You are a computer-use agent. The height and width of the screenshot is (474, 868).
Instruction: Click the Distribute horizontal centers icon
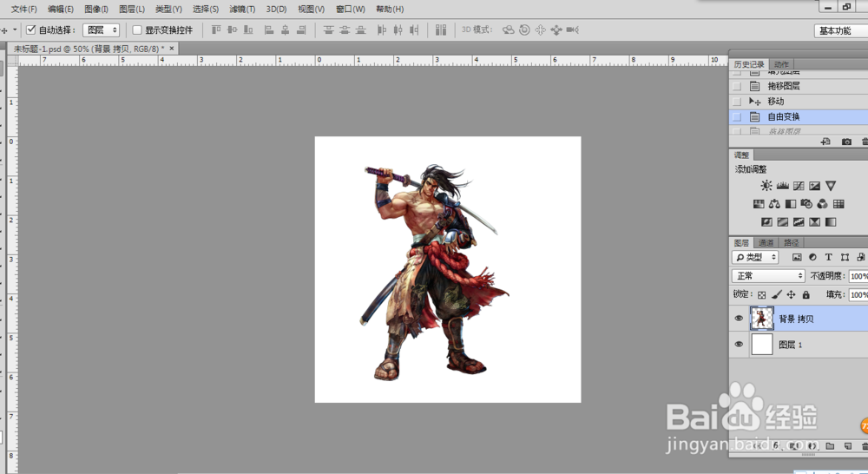pos(398,30)
